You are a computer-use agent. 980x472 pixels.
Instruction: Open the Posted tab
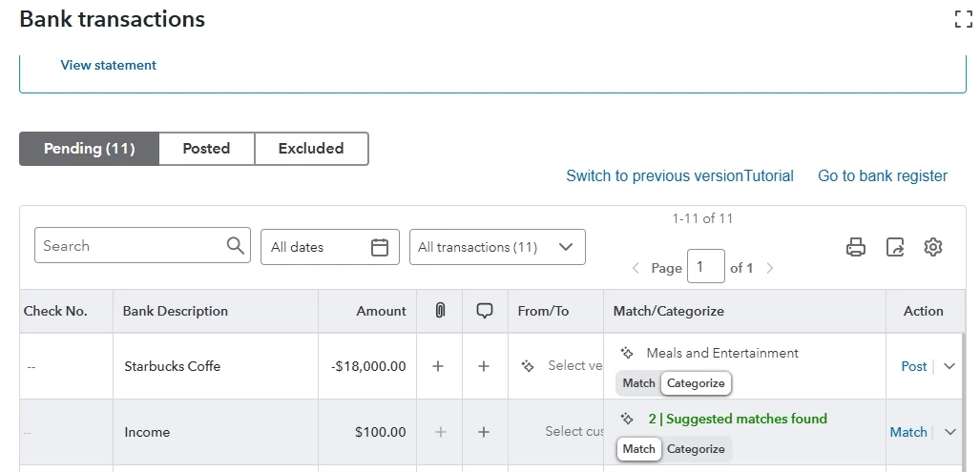pos(206,149)
